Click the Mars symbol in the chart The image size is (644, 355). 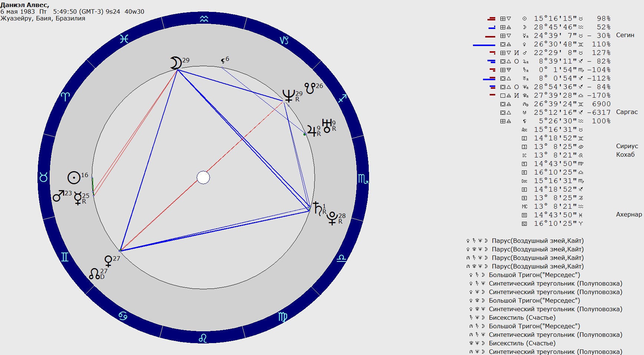point(58,196)
